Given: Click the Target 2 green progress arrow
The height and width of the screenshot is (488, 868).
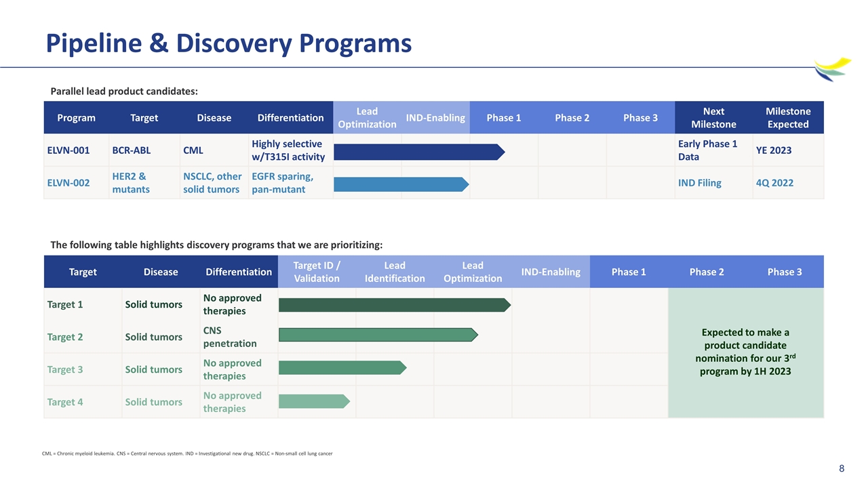Looking at the screenshot, I should tap(378, 335).
